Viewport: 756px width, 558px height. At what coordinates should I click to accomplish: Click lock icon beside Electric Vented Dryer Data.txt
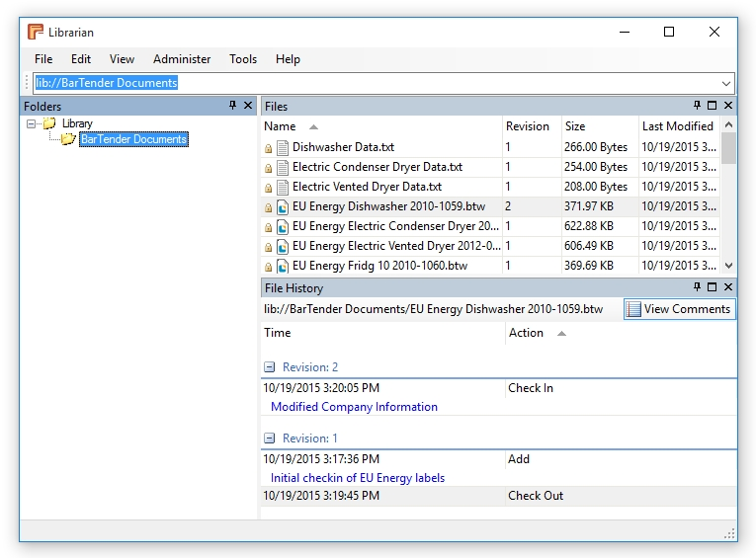coord(269,188)
